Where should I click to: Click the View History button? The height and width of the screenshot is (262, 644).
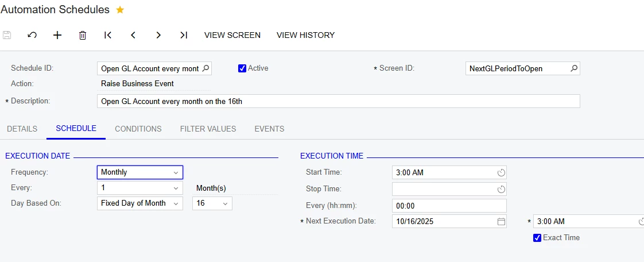click(305, 35)
